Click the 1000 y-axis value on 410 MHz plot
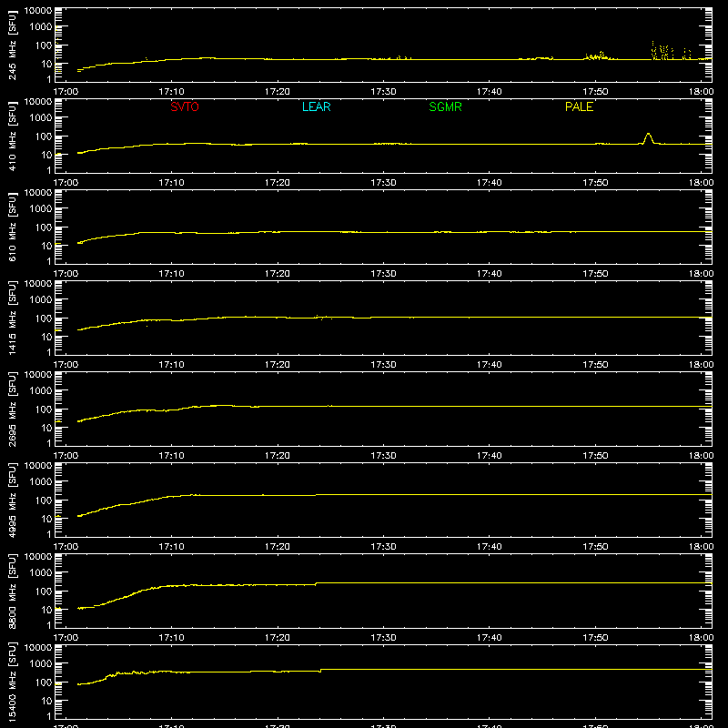 point(41,118)
